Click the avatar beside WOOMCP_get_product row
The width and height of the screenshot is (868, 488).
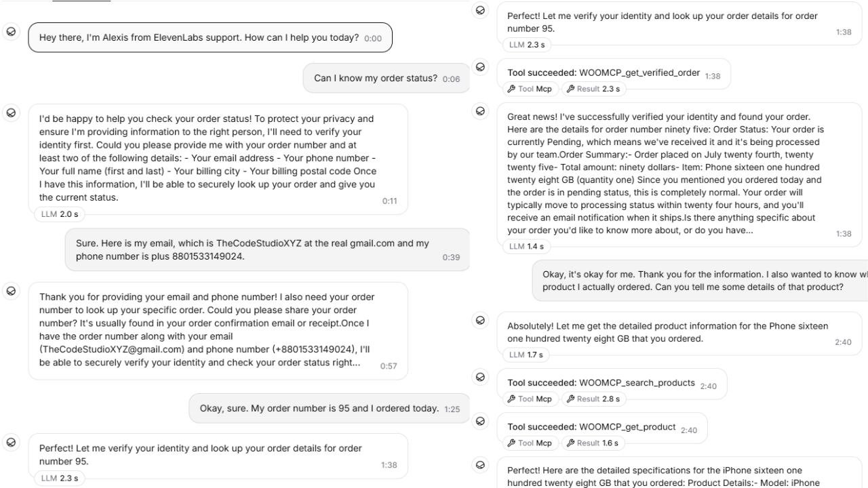click(481, 421)
